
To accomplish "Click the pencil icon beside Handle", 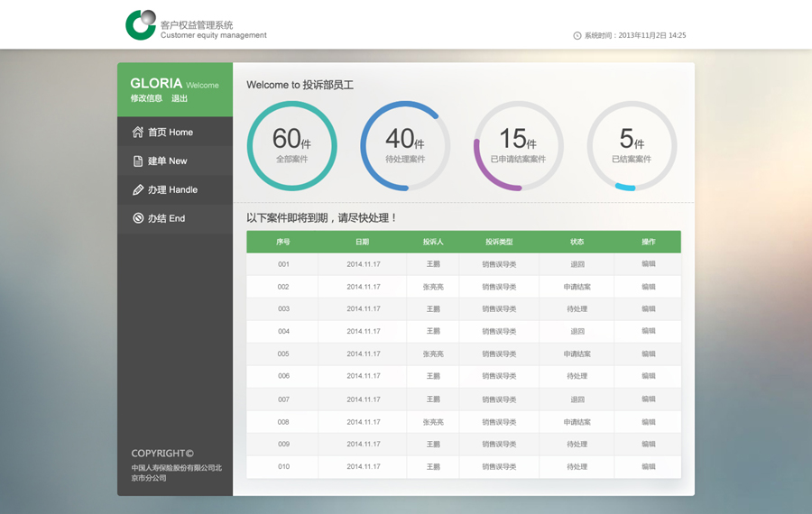I will (x=138, y=190).
